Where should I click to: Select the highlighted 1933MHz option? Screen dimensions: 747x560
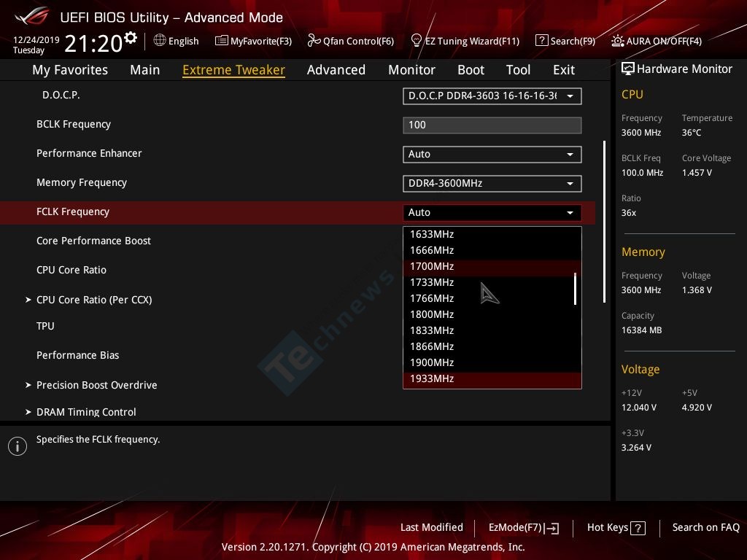(x=492, y=378)
